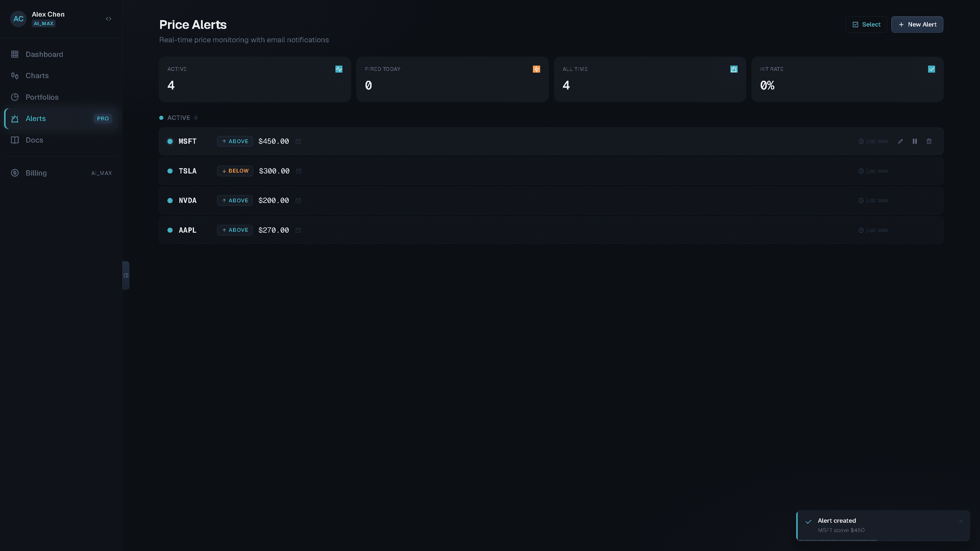Go to Portfolios in the sidebar
The image size is (980, 551).
[x=42, y=97]
